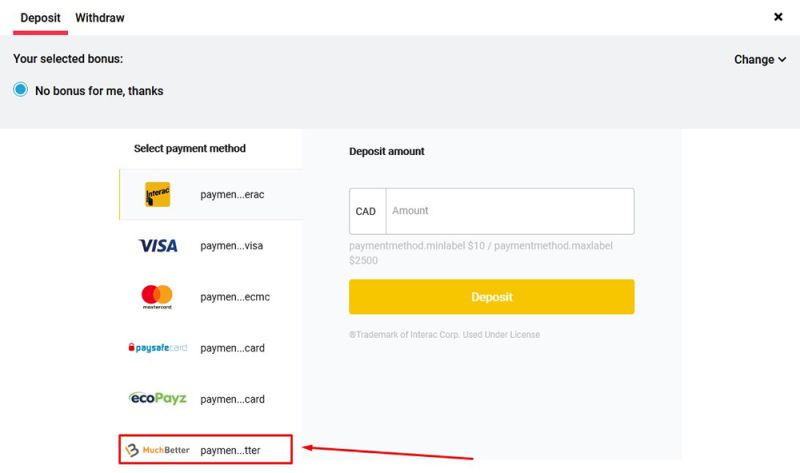Select 'No bonus for me' radio button
This screenshot has width=800, height=473.
(x=21, y=90)
